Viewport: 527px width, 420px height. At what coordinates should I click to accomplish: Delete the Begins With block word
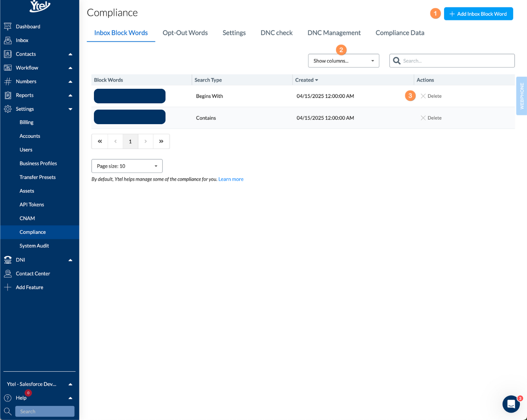431,96
